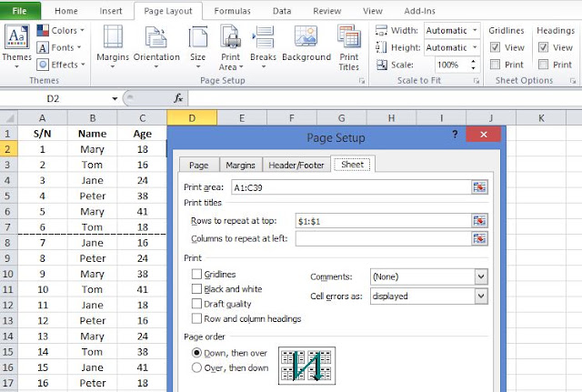Click the Age value 38 in row 5
The height and width of the screenshot is (392, 582).
click(143, 196)
